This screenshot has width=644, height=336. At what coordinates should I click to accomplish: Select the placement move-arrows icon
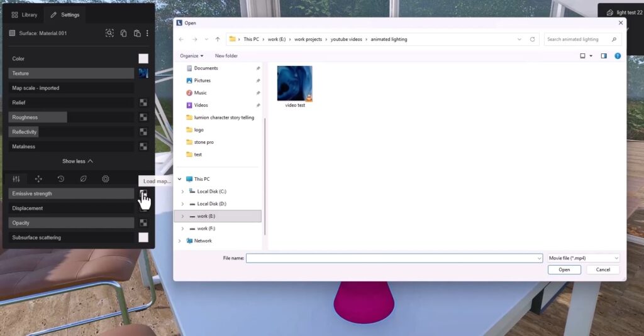38,179
